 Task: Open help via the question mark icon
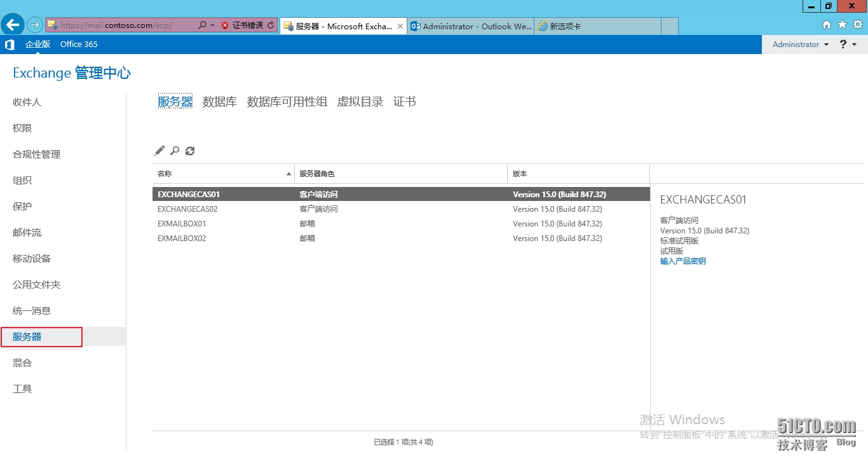(843, 44)
